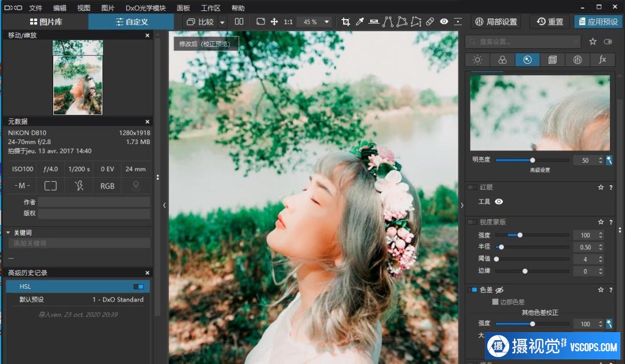Viewport: 625px width, 364px height.
Task: Click magic wand for 色差 强度
Action: 609,323
